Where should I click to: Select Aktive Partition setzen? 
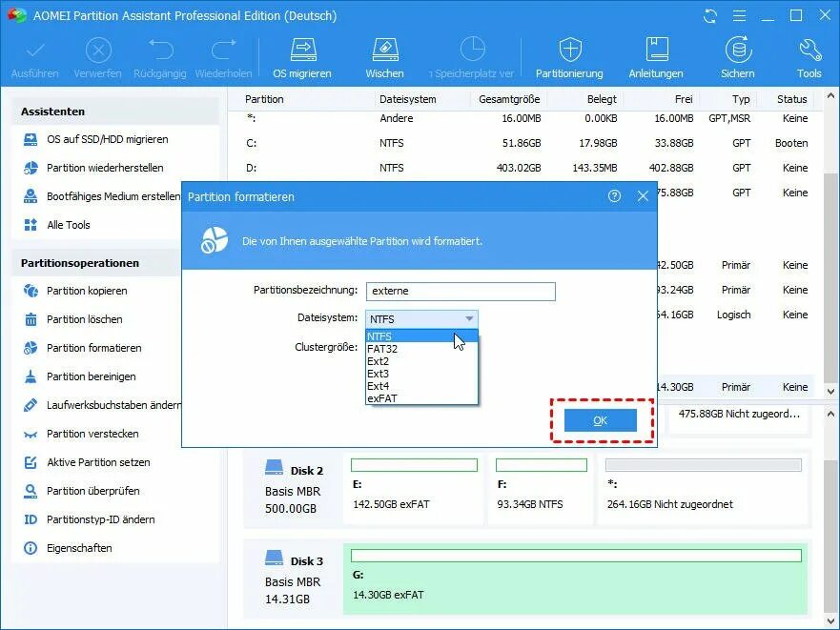pyautogui.click(x=88, y=462)
